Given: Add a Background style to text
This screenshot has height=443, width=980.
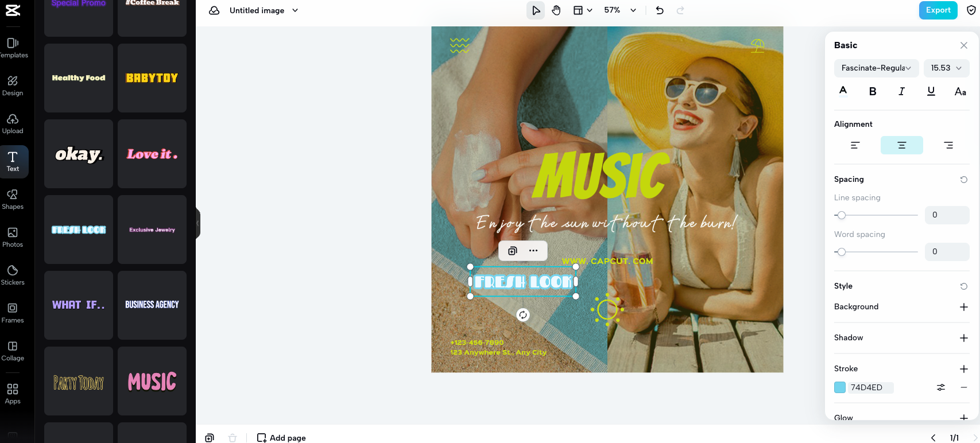Looking at the screenshot, I should click(x=964, y=307).
